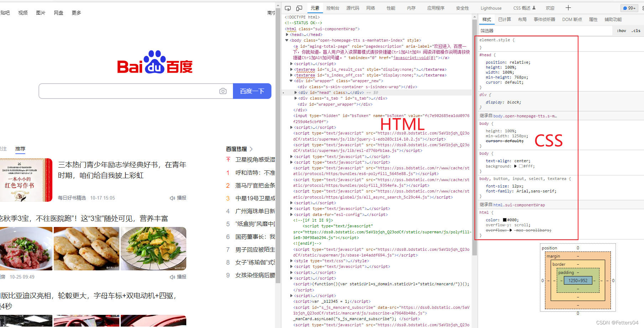Select the 样式 Styles pane tab
This screenshot has height=328, width=644.
click(487, 20)
